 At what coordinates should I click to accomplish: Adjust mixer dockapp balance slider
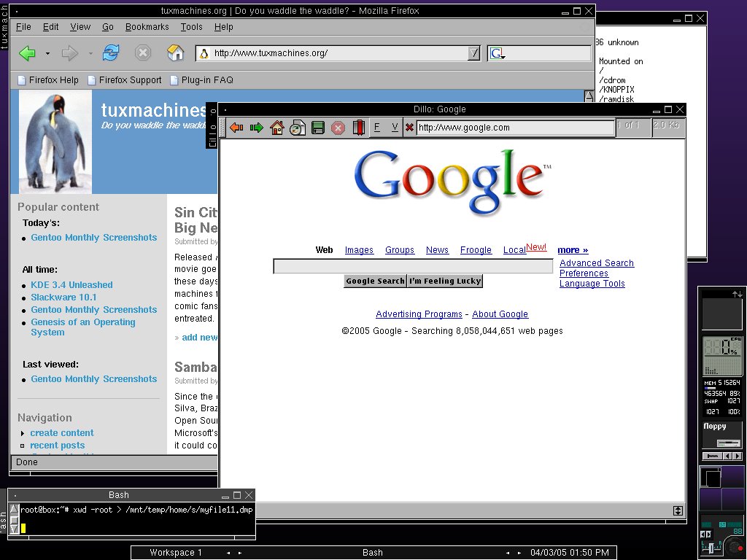pos(712,548)
